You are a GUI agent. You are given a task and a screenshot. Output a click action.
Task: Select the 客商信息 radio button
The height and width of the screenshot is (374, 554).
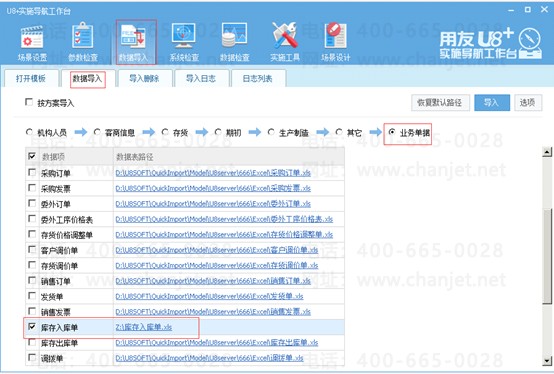97,132
